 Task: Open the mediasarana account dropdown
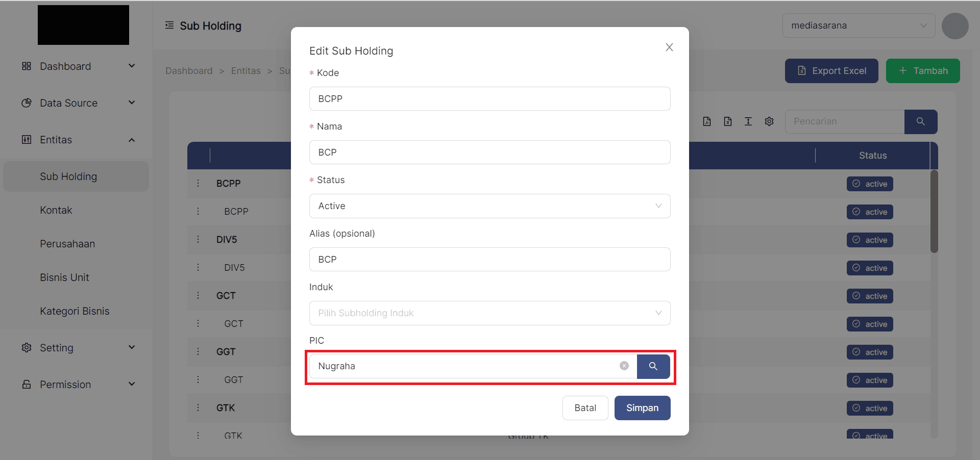[858, 25]
